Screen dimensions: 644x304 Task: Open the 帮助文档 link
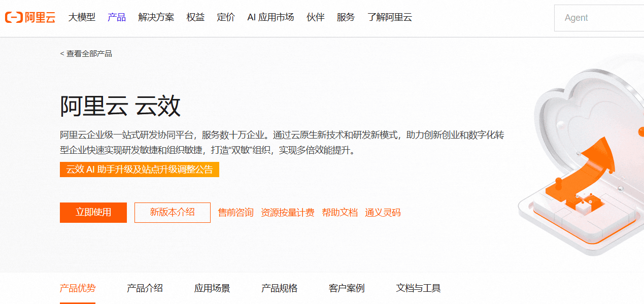[x=340, y=212]
